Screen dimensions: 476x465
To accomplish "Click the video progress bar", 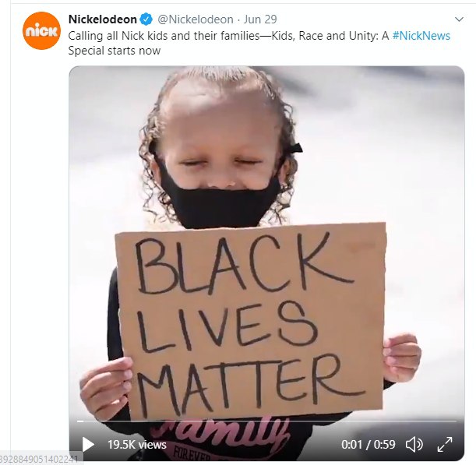I will click(267, 421).
